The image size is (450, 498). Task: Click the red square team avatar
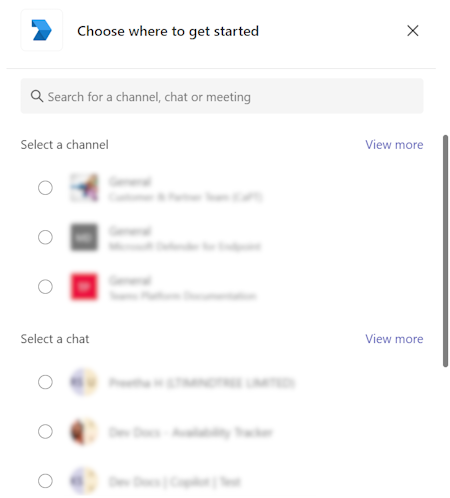click(84, 286)
